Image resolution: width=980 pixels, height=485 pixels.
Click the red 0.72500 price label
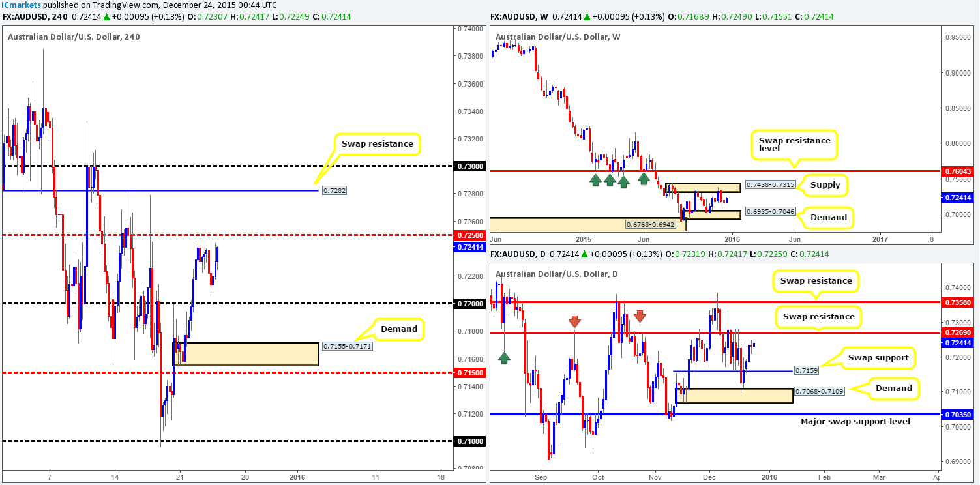469,235
